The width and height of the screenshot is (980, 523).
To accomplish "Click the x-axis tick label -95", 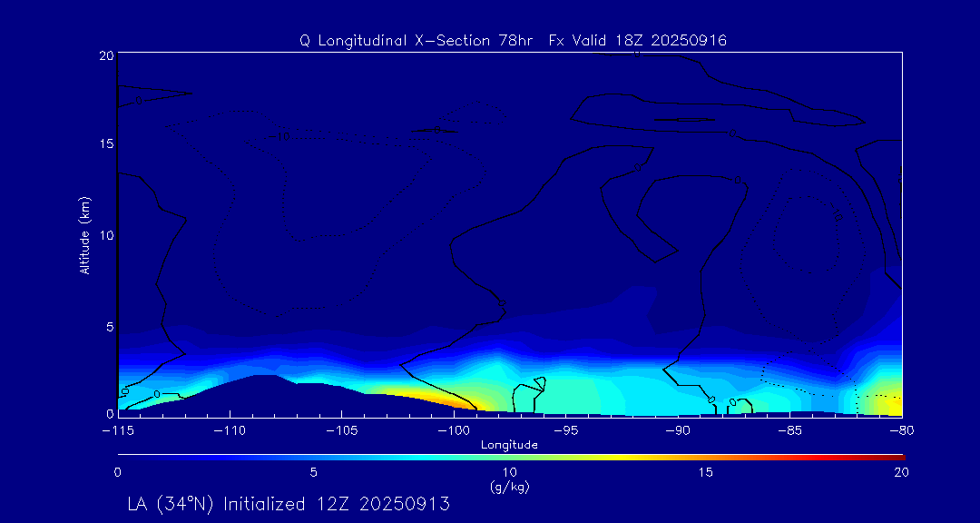I will [x=565, y=431].
